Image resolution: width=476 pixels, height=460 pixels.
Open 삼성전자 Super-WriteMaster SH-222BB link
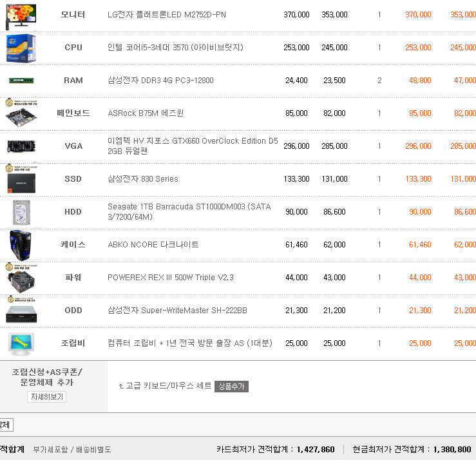(x=177, y=310)
